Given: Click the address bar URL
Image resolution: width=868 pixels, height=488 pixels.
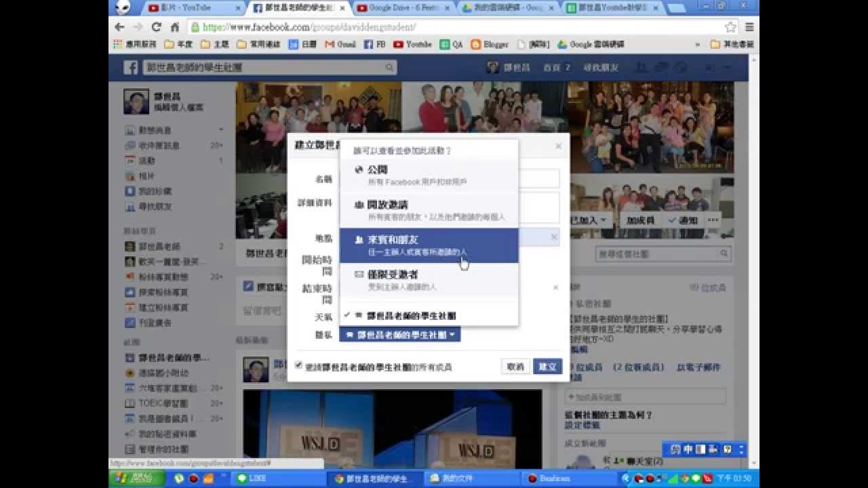Looking at the screenshot, I should (309, 28).
